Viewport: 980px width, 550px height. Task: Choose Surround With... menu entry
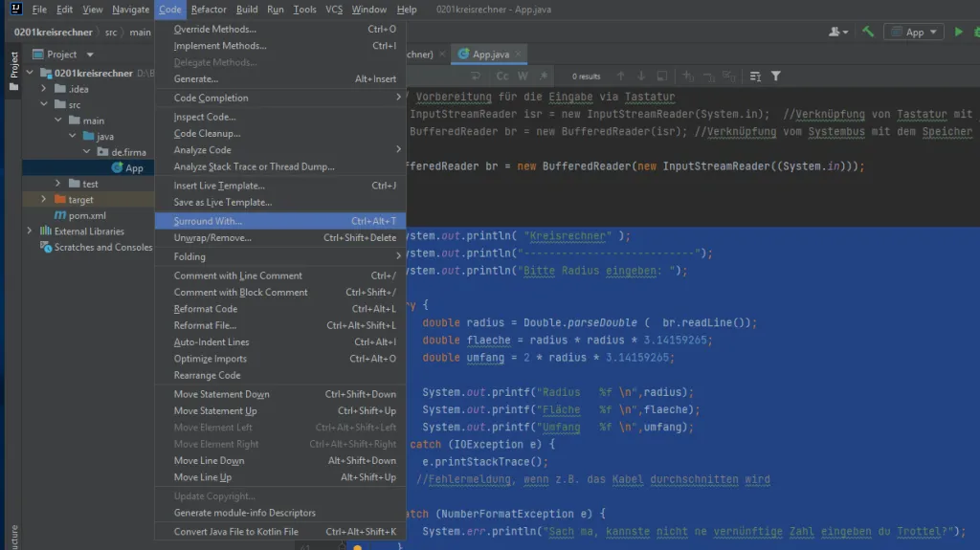coord(280,221)
